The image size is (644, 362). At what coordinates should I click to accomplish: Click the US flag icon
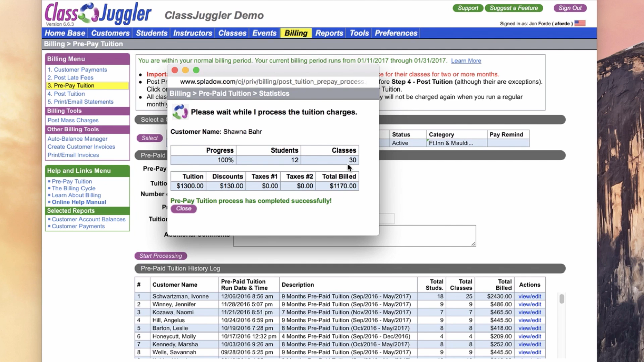(x=580, y=23)
